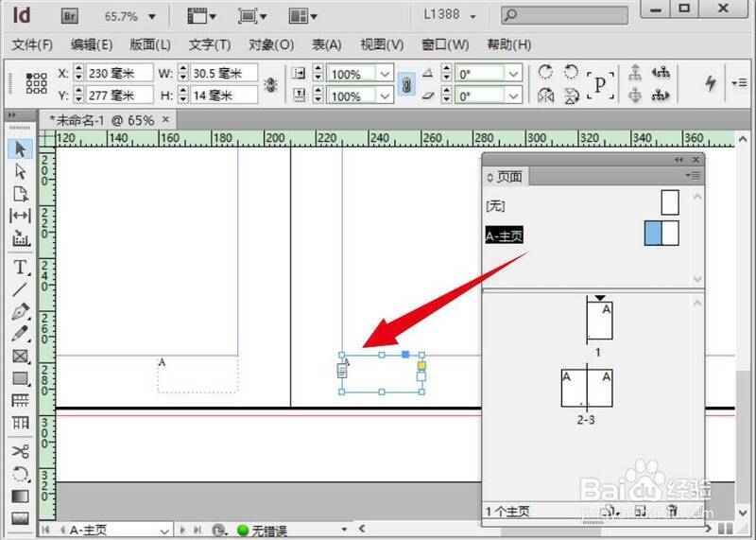Switch to the 页面 panel tab
Viewport: 756px width, 540px height.
pyautogui.click(x=509, y=177)
